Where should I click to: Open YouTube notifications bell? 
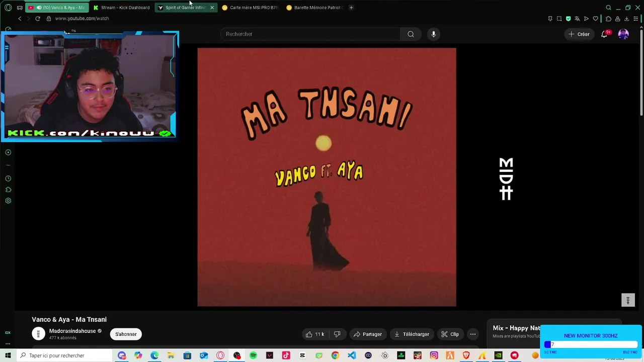[x=604, y=34]
